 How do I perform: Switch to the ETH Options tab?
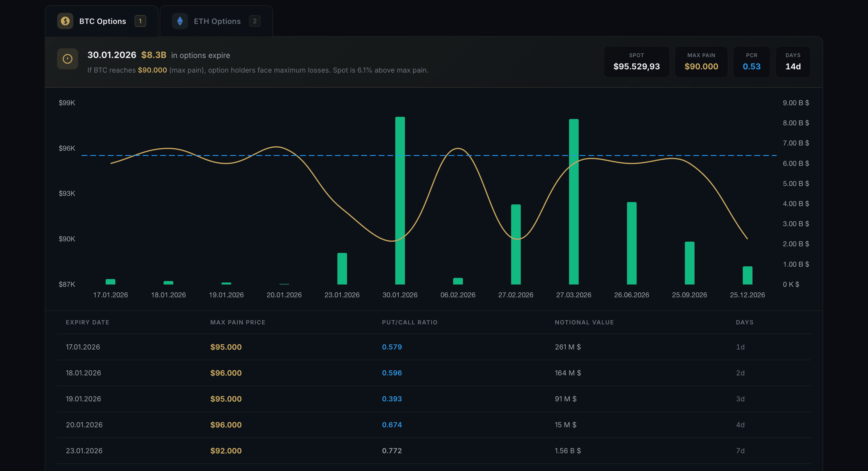coord(217,21)
